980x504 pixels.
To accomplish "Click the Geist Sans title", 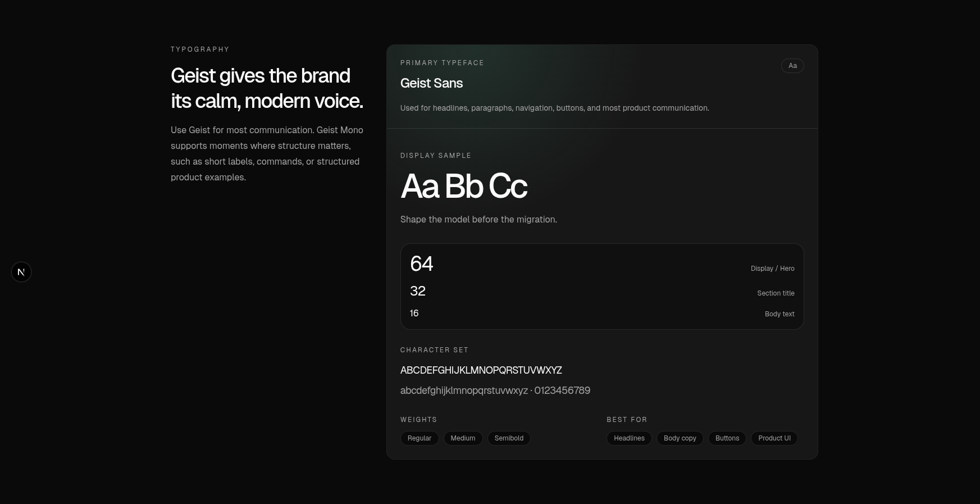I will [x=431, y=83].
